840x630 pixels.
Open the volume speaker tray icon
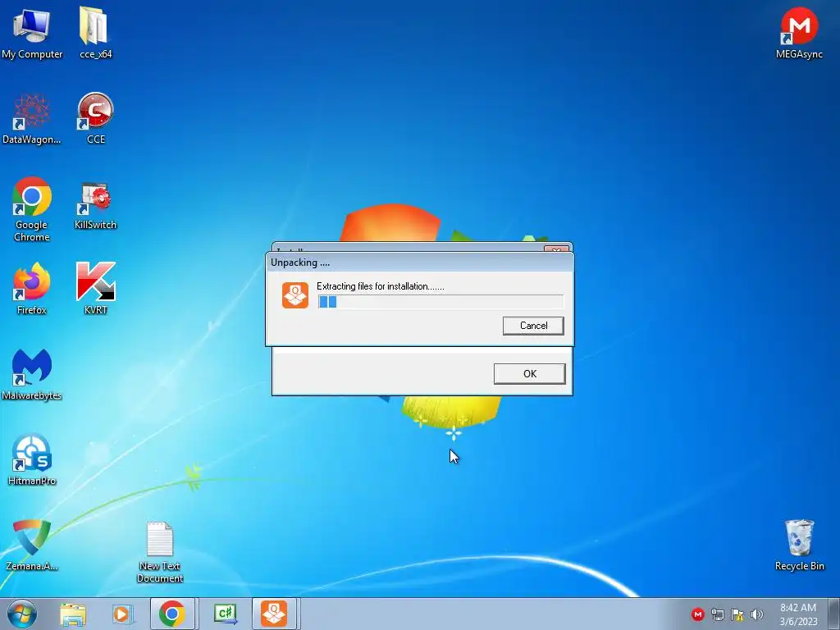point(757,614)
